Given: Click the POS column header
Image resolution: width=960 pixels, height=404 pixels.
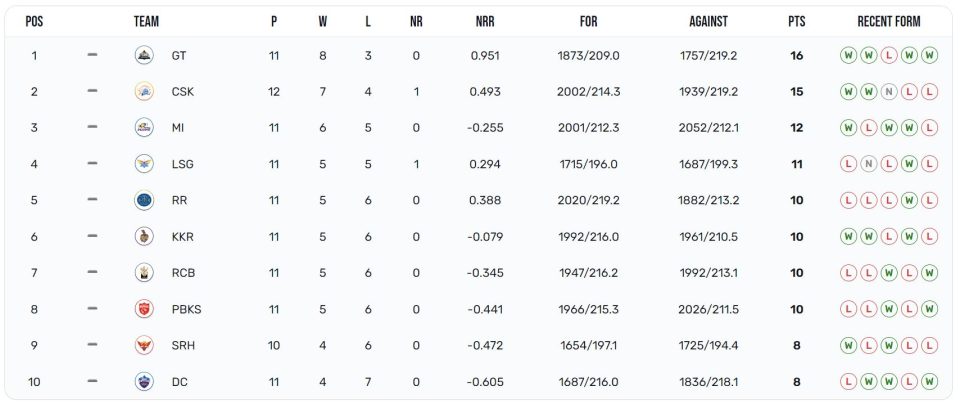Looking at the screenshot, I should pos(34,21).
